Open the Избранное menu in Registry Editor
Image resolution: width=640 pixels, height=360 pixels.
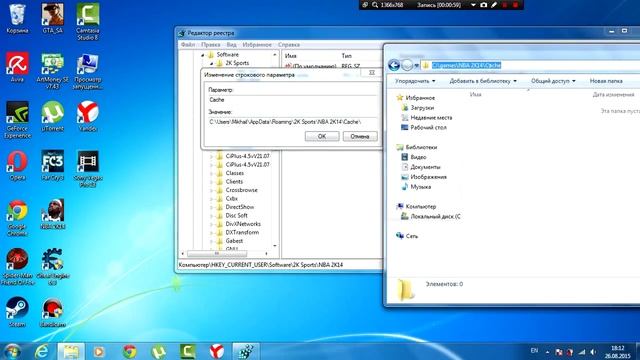tap(257, 44)
